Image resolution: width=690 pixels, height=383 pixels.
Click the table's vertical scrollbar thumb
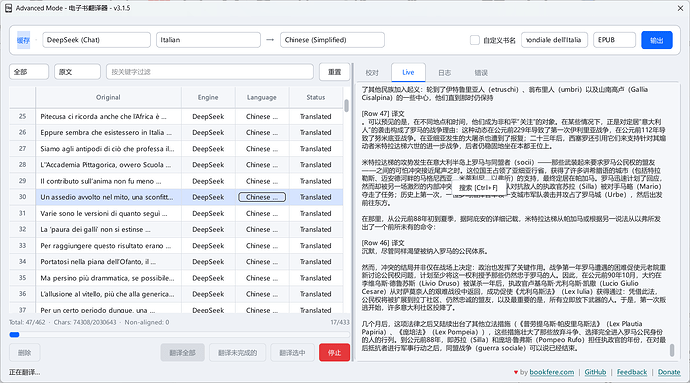pyautogui.click(x=346, y=106)
